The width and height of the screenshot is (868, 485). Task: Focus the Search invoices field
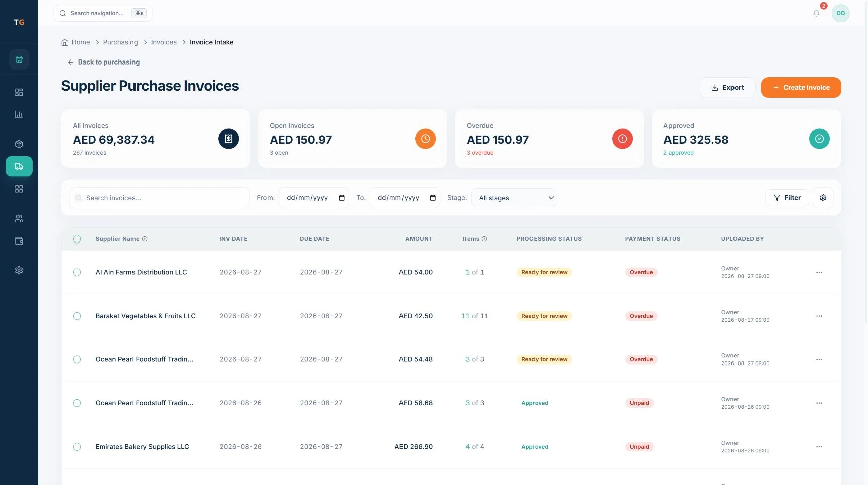(159, 198)
